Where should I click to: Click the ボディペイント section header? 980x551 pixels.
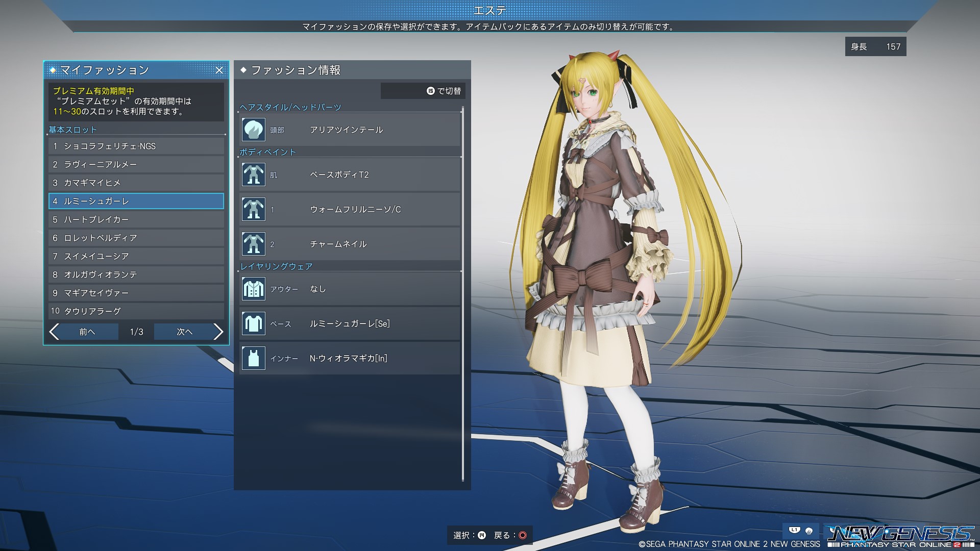pos(268,152)
